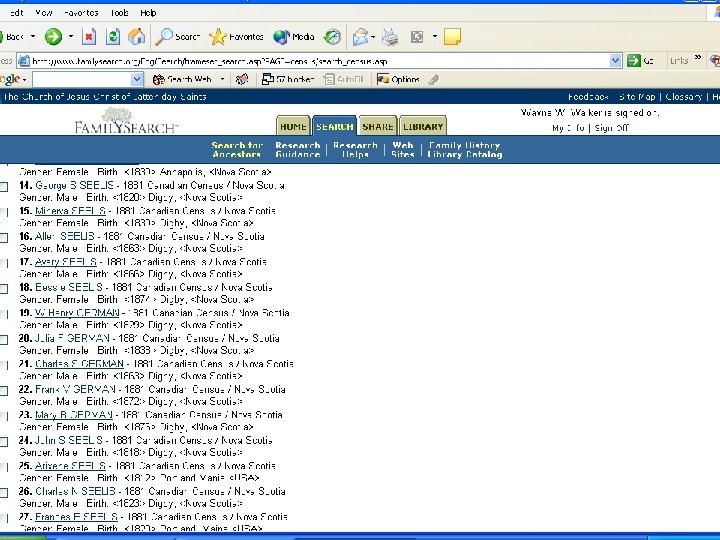Open the Favorites menu in the menu bar

click(x=81, y=13)
